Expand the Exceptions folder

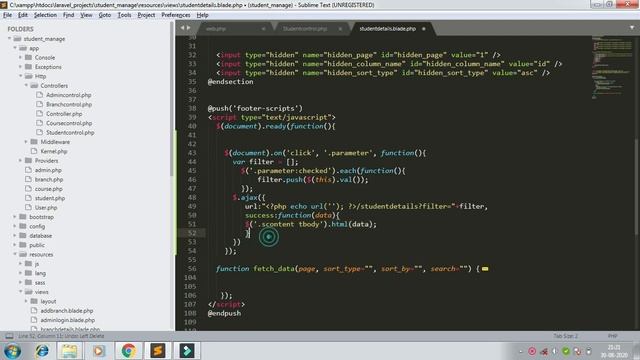(20, 67)
